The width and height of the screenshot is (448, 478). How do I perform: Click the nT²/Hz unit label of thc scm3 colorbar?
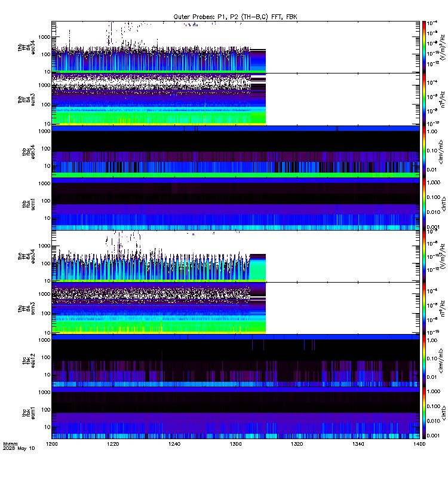click(443, 308)
